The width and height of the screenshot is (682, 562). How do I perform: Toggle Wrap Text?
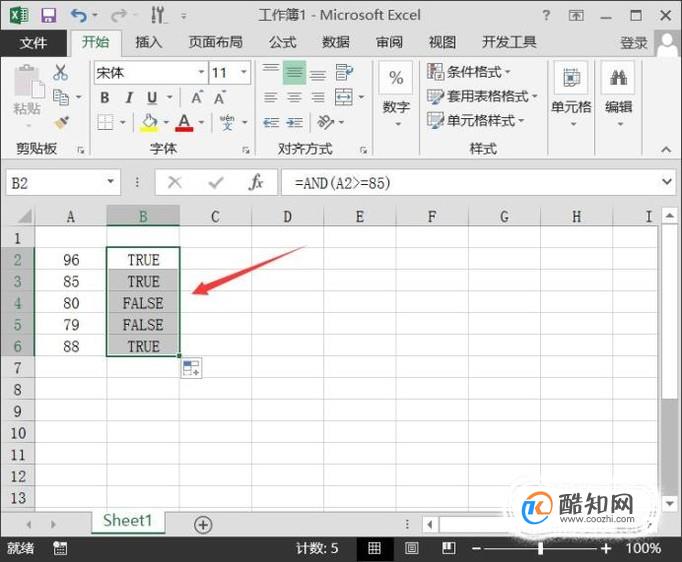pyautogui.click(x=344, y=72)
